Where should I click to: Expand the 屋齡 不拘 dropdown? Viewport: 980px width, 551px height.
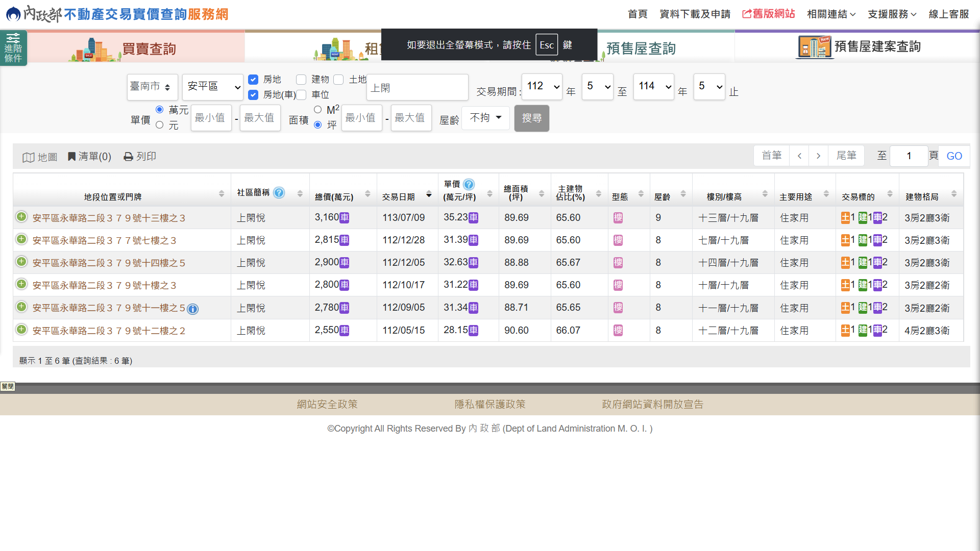(485, 118)
